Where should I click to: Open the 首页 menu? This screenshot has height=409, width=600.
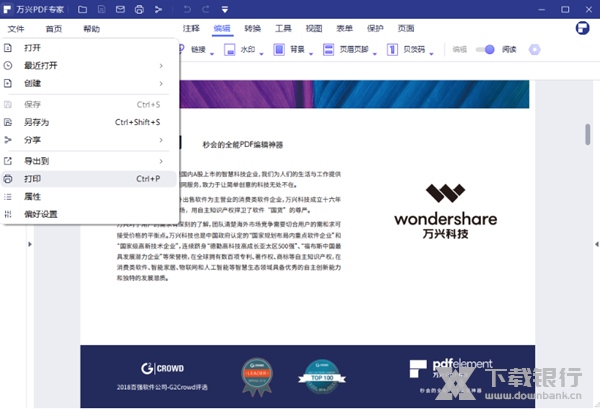pyautogui.click(x=54, y=29)
